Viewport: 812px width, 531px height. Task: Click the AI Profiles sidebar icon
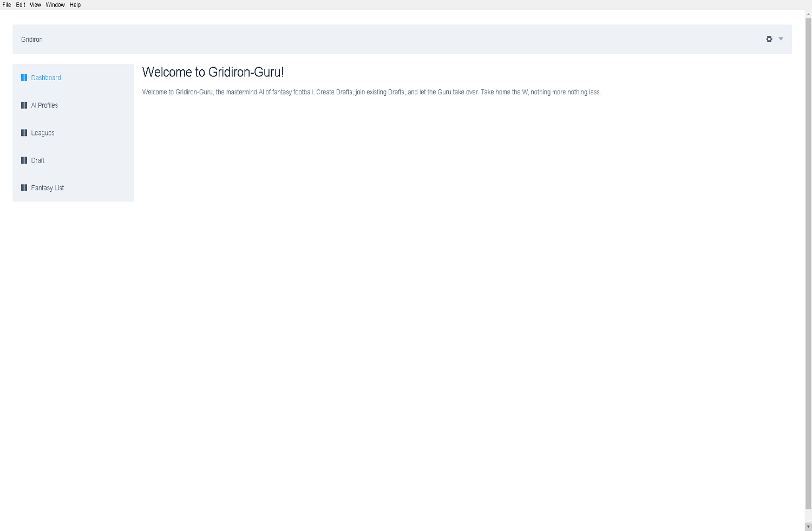coord(24,106)
